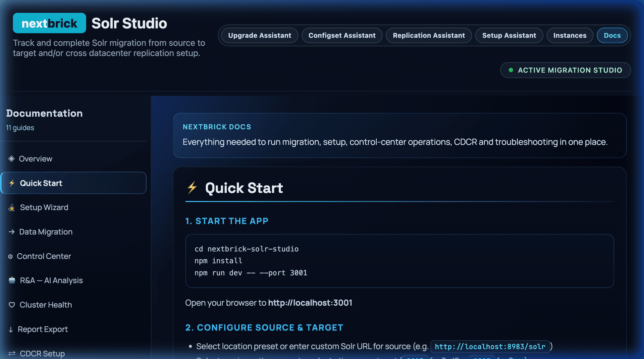This screenshot has width=644, height=359.
Task: Open the Instances tab
Action: [570, 36]
